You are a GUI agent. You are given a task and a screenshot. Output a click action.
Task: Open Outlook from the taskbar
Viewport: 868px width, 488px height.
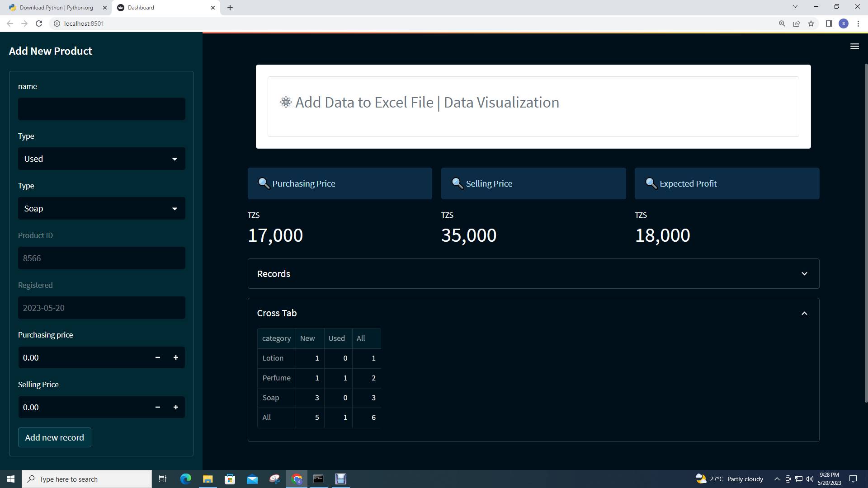pyautogui.click(x=252, y=479)
